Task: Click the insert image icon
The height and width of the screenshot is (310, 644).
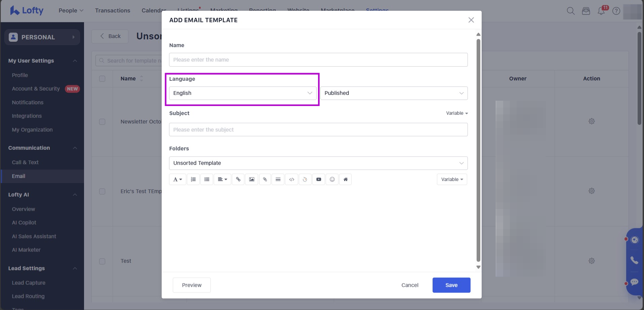Action: (x=251, y=179)
